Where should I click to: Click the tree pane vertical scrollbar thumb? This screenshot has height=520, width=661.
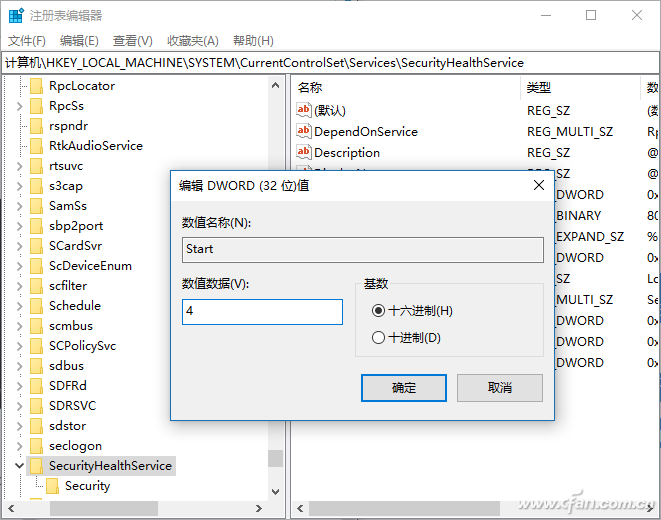click(276, 458)
